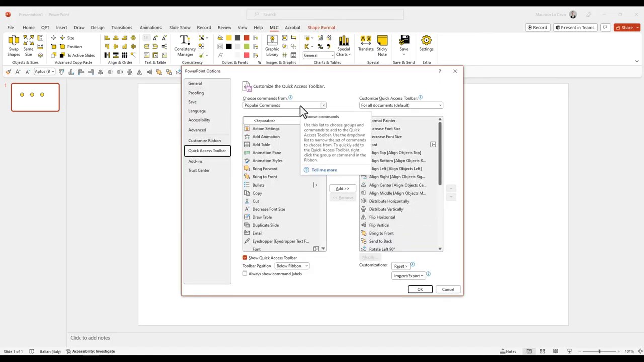The width and height of the screenshot is (644, 362).
Task: Click the paint bucket fill icon in Colors & Fonts
Action: coord(220,38)
